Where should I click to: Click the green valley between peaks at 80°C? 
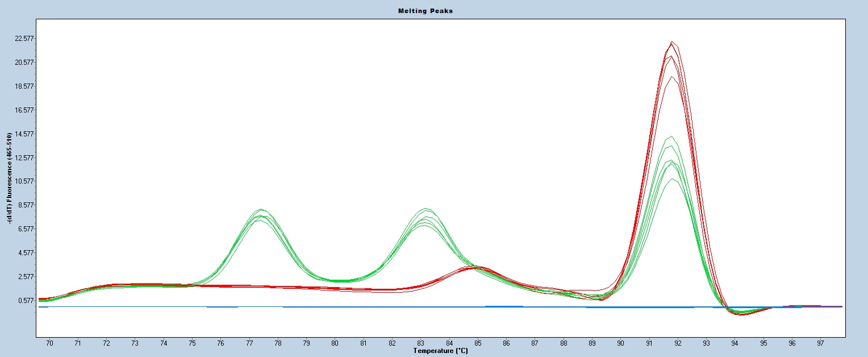pyautogui.click(x=335, y=281)
